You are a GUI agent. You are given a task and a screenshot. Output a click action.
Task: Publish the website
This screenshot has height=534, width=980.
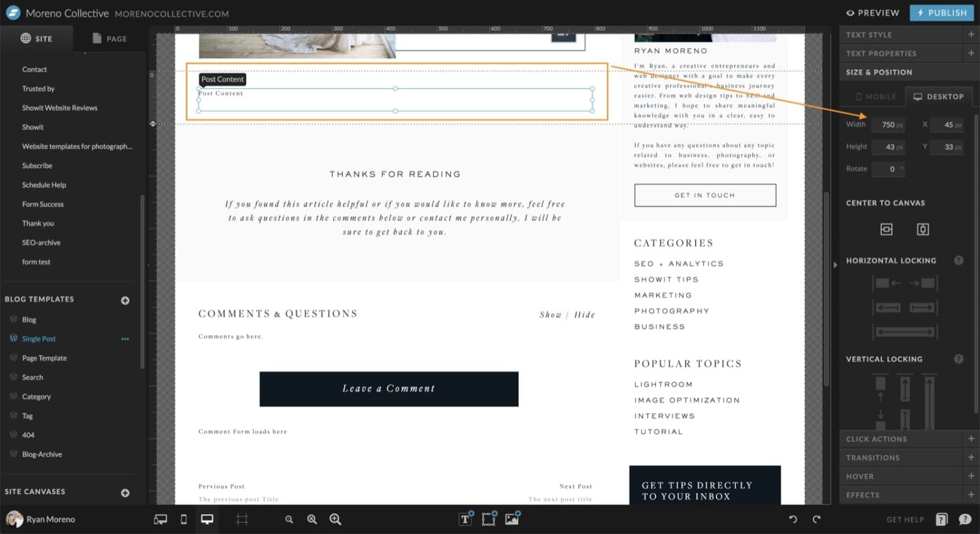[x=941, y=12]
